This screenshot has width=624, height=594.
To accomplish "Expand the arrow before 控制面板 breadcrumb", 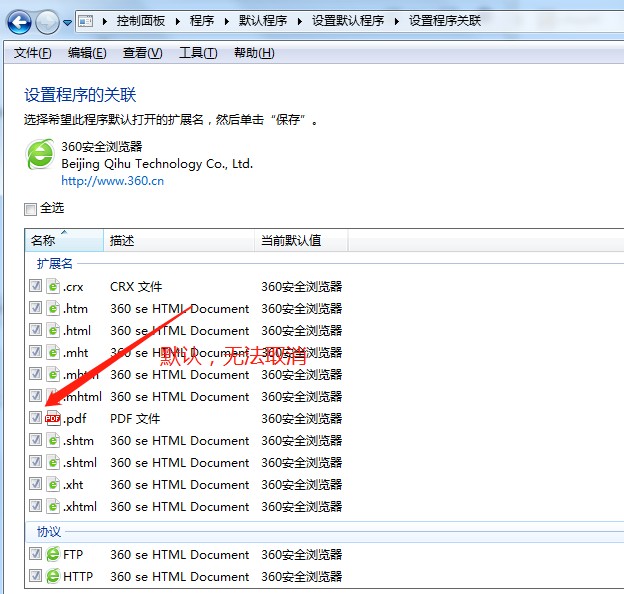I will pos(105,21).
